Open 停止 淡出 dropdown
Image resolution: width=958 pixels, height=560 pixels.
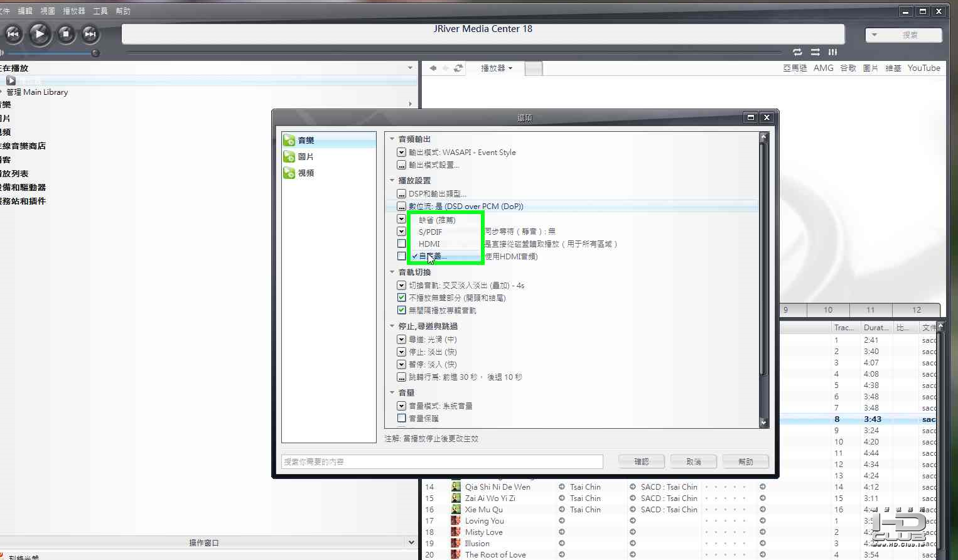coord(401,352)
